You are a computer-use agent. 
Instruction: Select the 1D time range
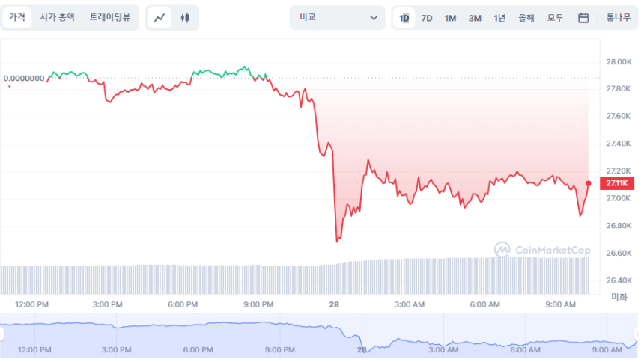pyautogui.click(x=404, y=18)
